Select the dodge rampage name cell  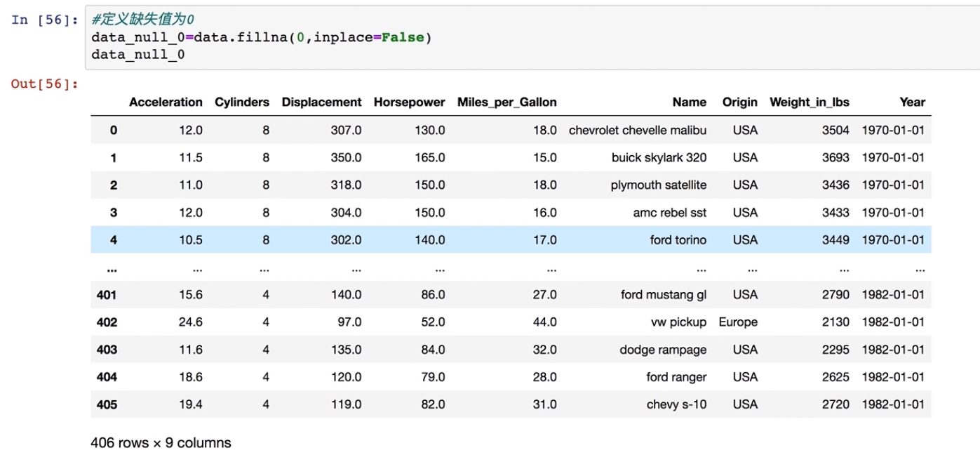tap(663, 350)
